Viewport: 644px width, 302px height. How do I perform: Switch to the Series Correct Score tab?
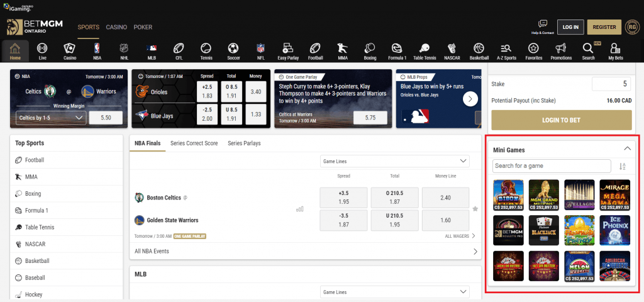[x=194, y=143]
